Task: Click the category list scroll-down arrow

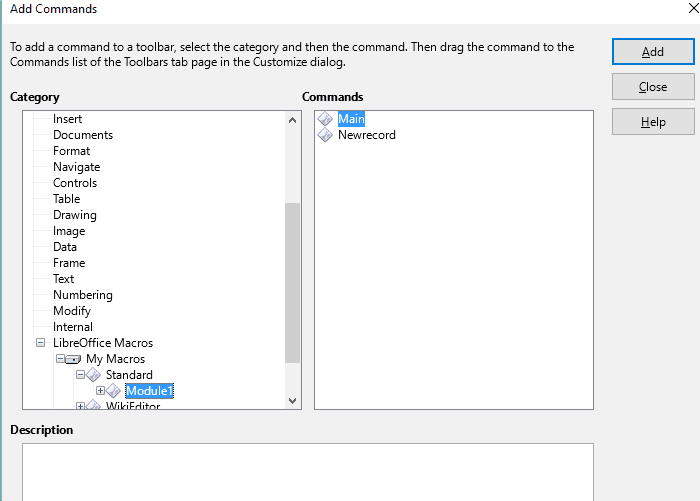Action: [x=292, y=401]
